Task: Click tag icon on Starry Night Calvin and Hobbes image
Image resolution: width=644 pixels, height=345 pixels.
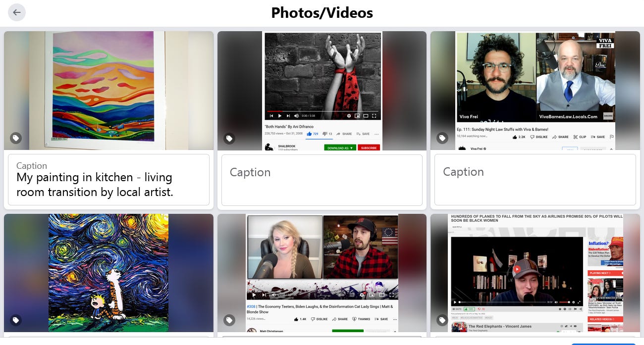Action: (x=16, y=320)
